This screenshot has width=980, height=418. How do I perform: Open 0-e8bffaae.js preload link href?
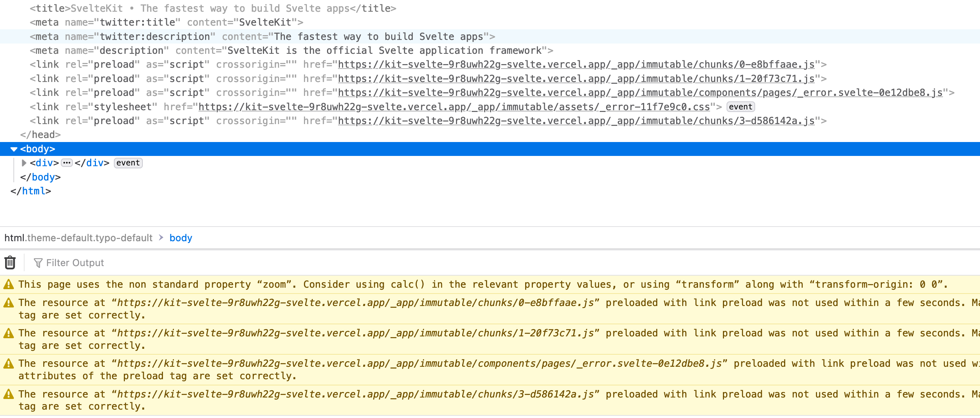(x=576, y=65)
